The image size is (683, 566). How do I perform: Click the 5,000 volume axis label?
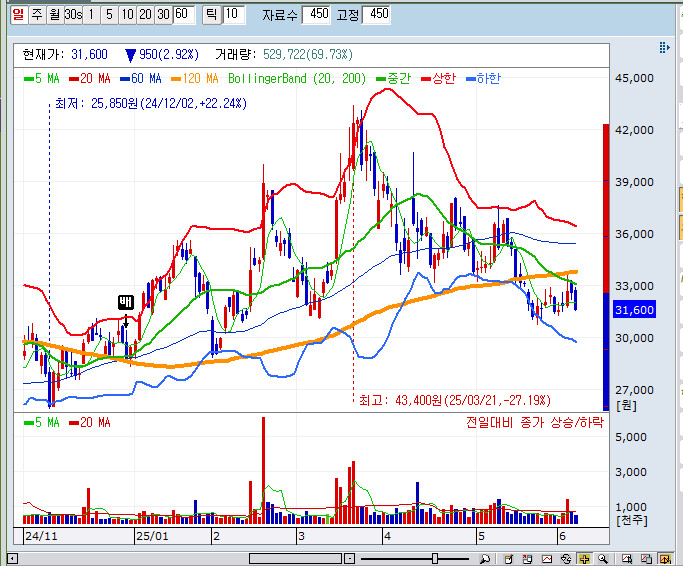[631, 437]
